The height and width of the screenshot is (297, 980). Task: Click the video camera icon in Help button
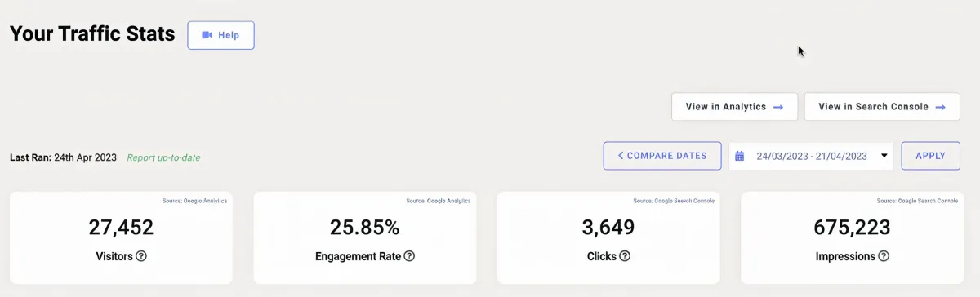click(207, 35)
